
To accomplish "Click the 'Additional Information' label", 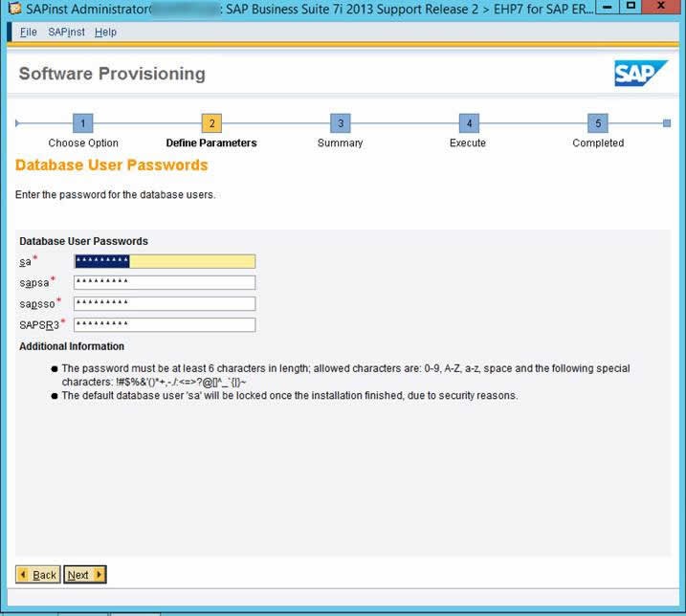I will (x=72, y=346).
